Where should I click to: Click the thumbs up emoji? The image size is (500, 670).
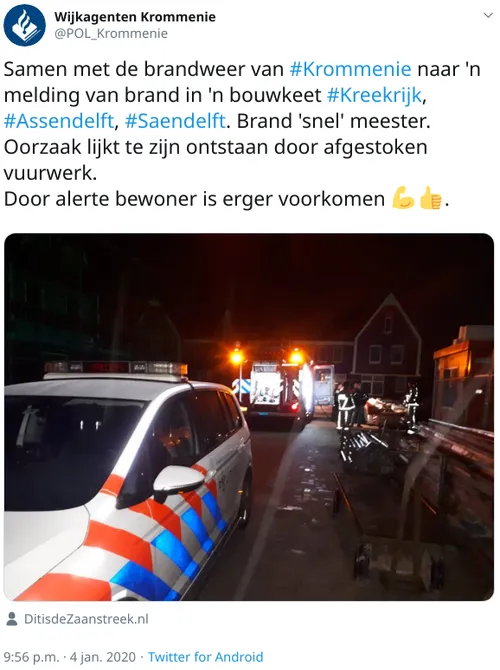(x=430, y=198)
